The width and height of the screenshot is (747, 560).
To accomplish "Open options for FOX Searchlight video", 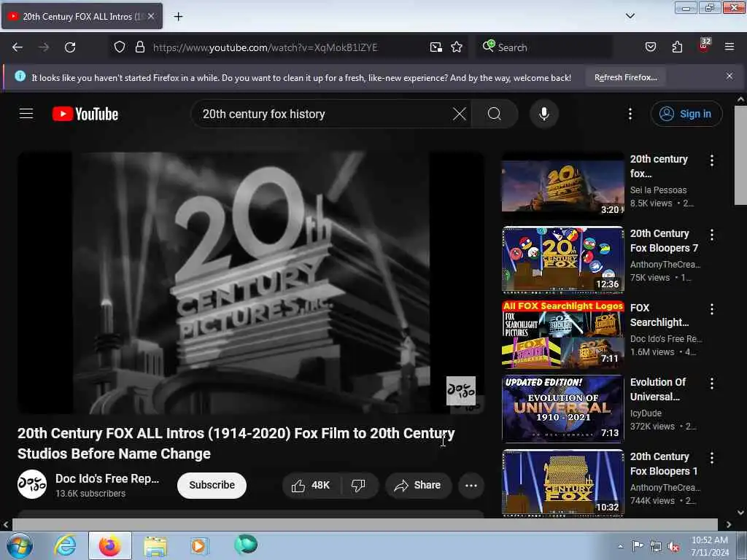I will coord(712,309).
